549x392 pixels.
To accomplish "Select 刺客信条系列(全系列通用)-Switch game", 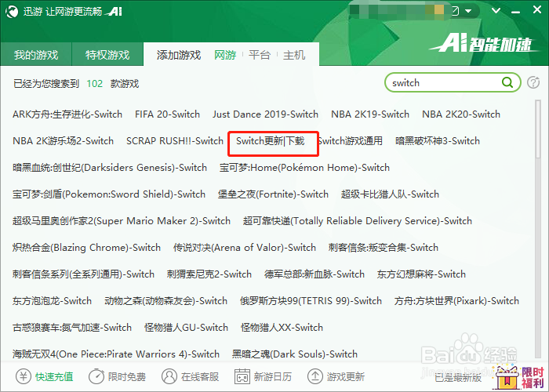I will (83, 274).
